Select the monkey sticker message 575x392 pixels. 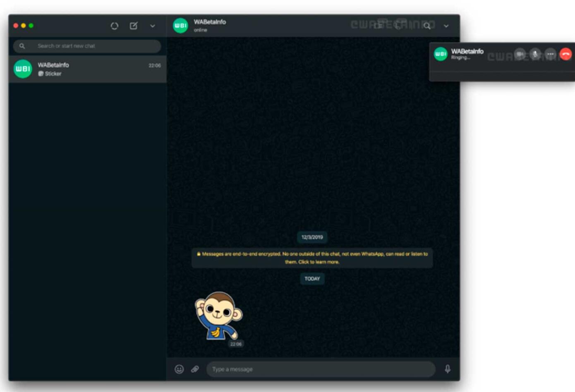(219, 316)
